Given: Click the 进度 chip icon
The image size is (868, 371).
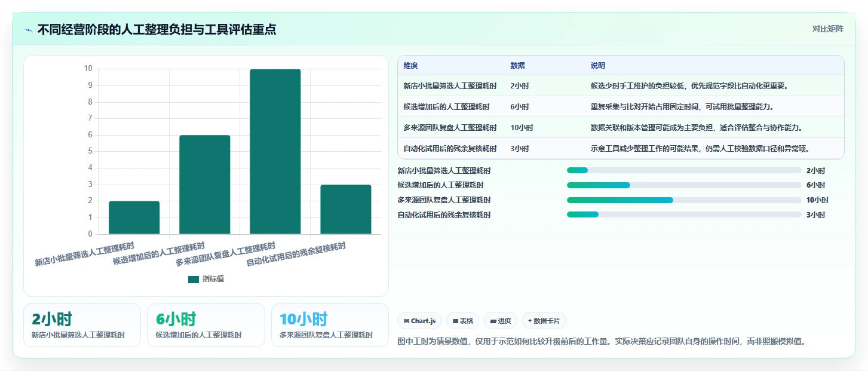Looking at the screenshot, I should (x=493, y=321).
